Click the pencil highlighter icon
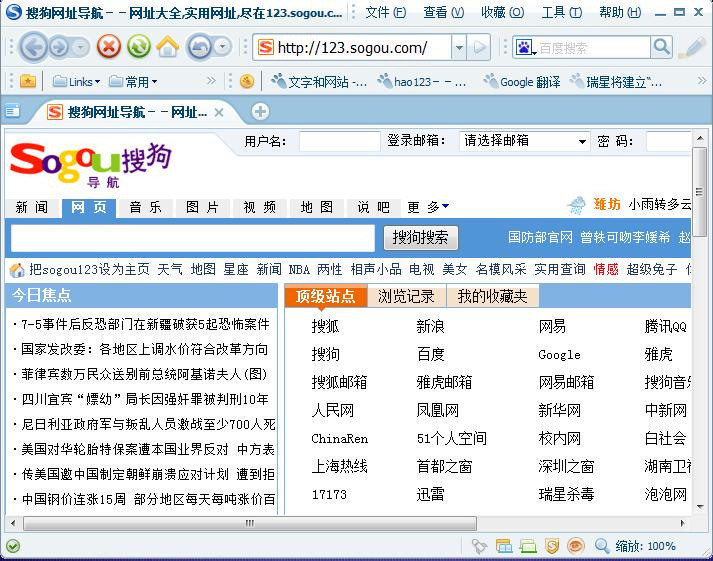This screenshot has height=561, width=713. [x=691, y=48]
